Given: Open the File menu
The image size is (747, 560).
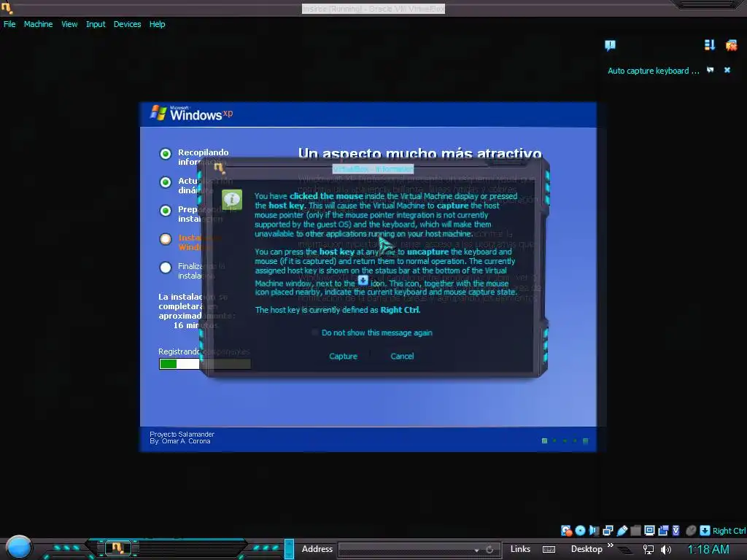Looking at the screenshot, I should click(x=9, y=24).
